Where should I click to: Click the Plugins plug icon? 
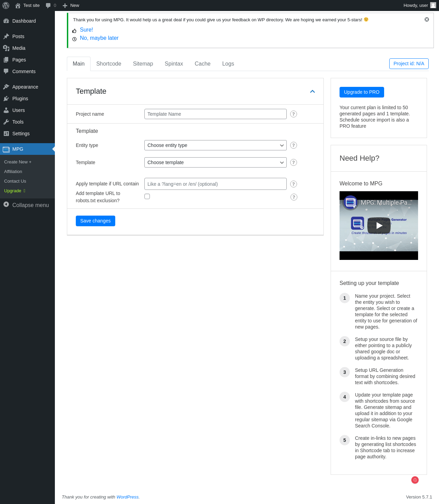pyautogui.click(x=6, y=99)
